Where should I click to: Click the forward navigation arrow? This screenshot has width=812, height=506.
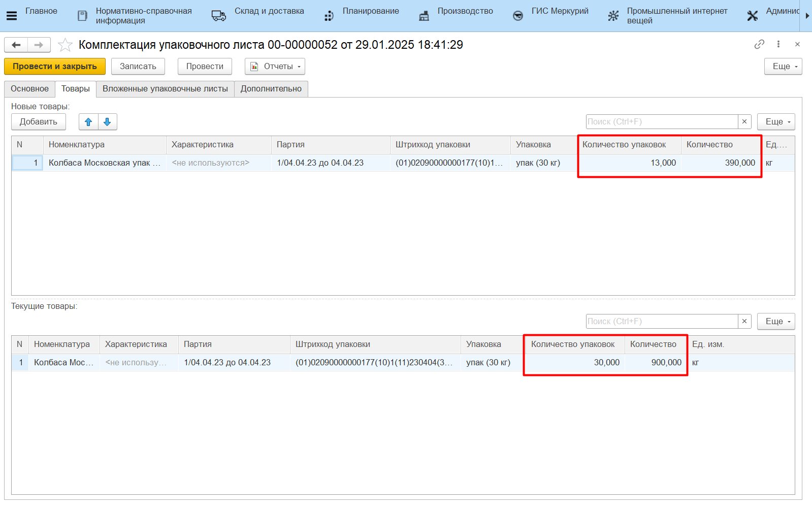point(39,45)
